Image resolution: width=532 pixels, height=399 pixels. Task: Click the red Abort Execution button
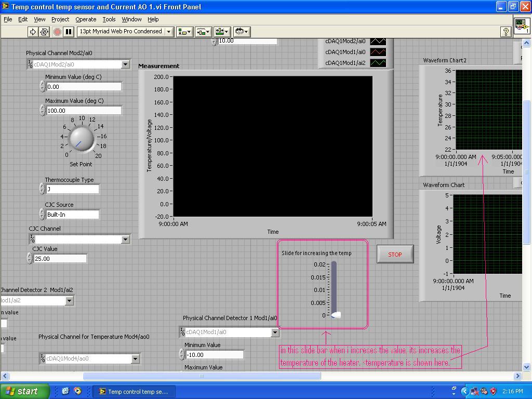point(57,32)
